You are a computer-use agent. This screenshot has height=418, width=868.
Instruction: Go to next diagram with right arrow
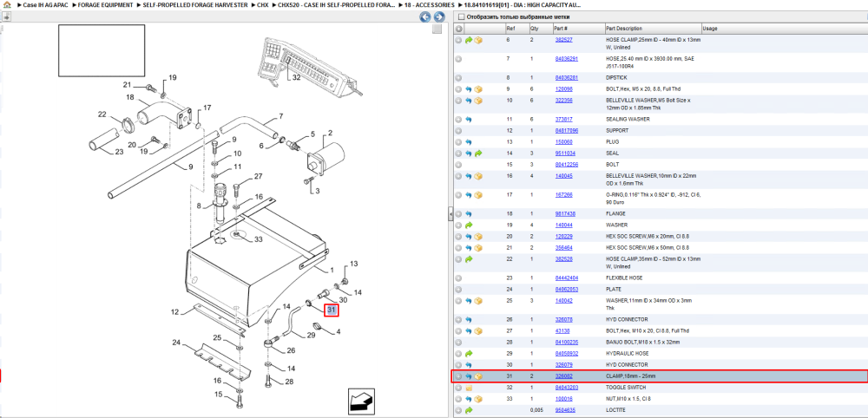tap(439, 17)
